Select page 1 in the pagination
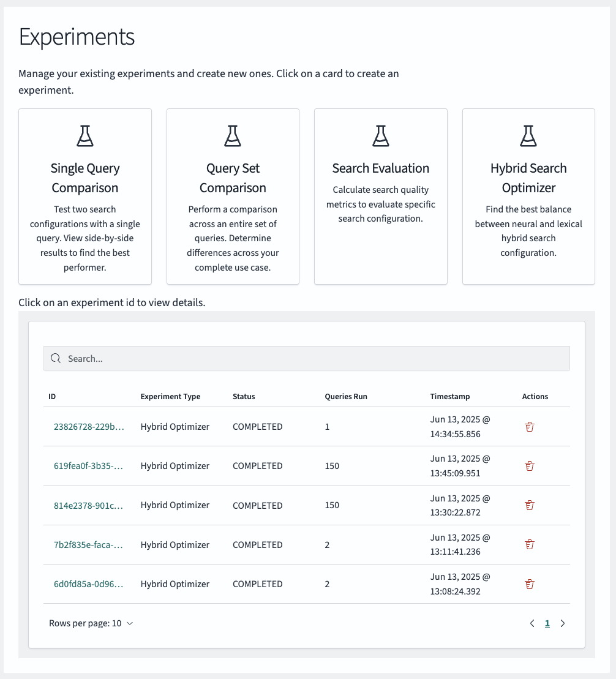This screenshot has height=679, width=616. (547, 623)
